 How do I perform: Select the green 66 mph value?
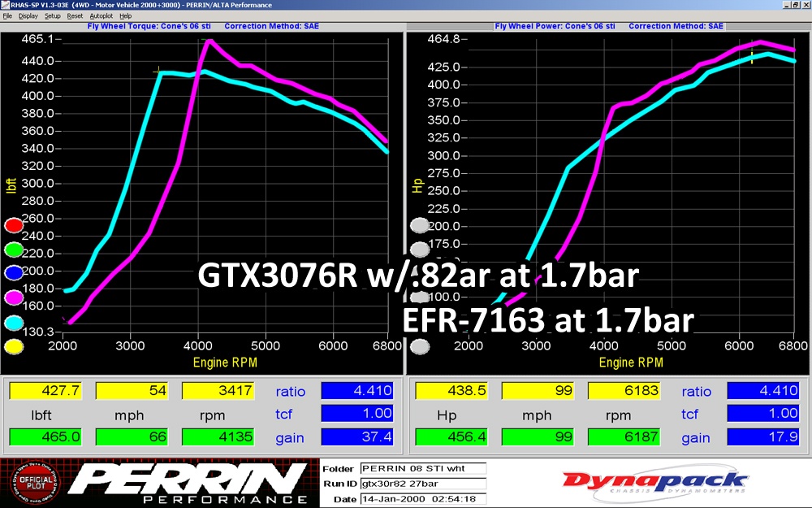[x=132, y=436]
